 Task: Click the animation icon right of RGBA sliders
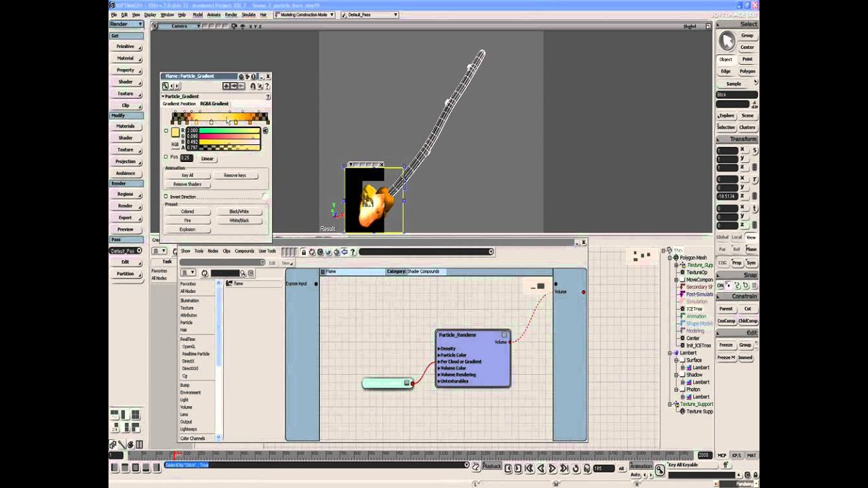point(265,131)
